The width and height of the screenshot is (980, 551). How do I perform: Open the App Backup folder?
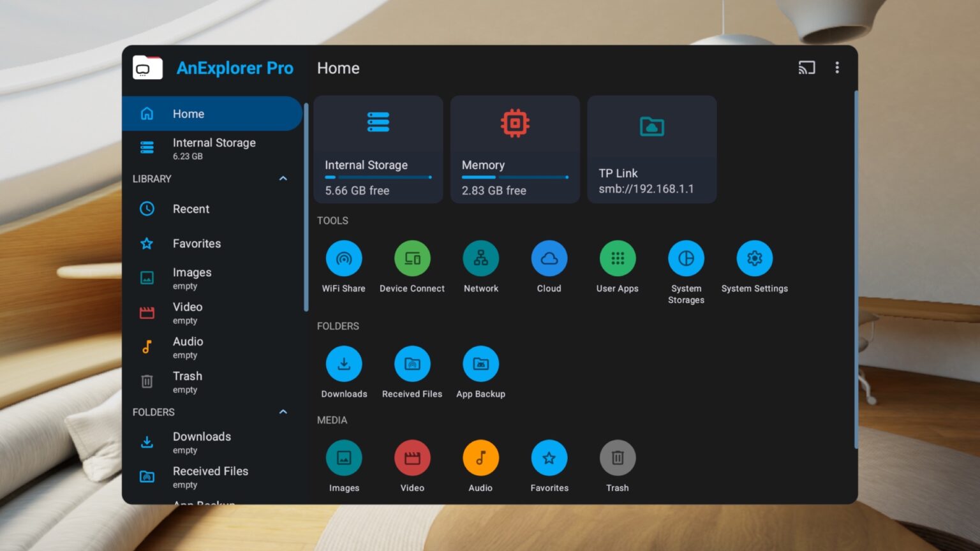480,364
